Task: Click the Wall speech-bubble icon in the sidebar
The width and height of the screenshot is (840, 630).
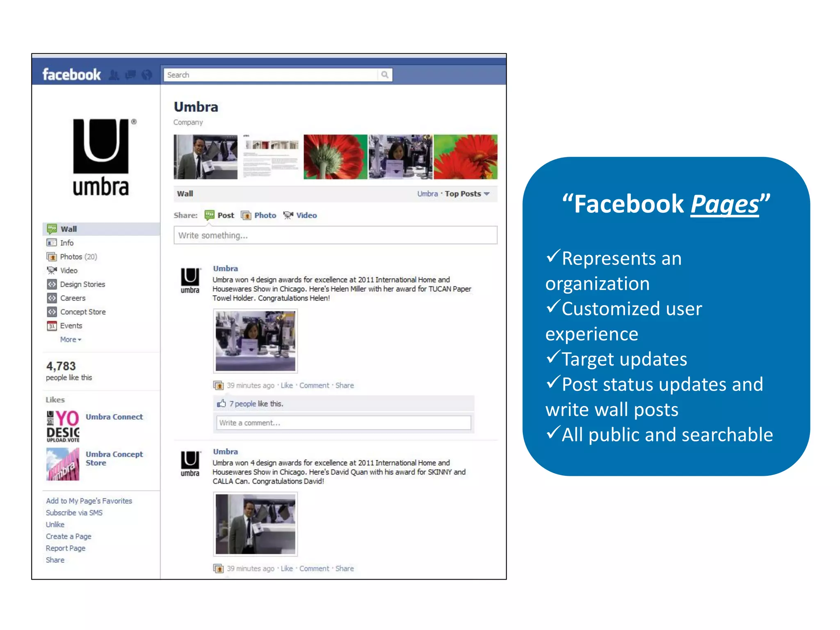Action: point(52,229)
